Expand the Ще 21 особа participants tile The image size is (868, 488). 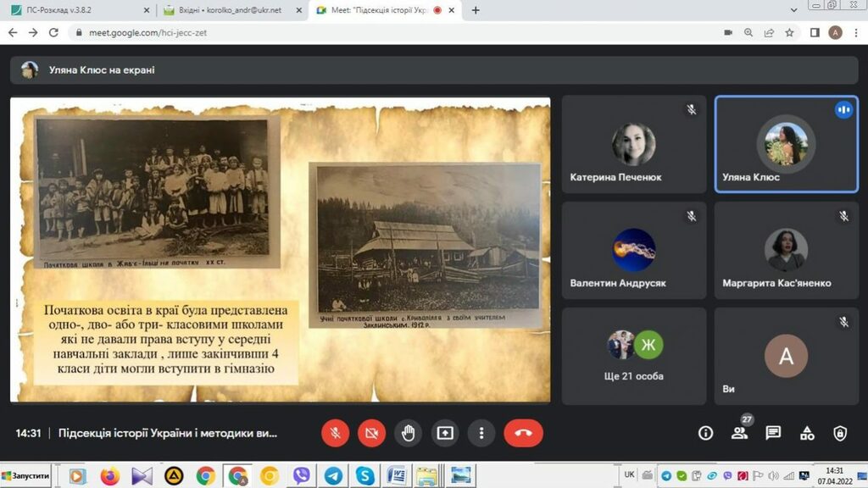click(x=633, y=355)
